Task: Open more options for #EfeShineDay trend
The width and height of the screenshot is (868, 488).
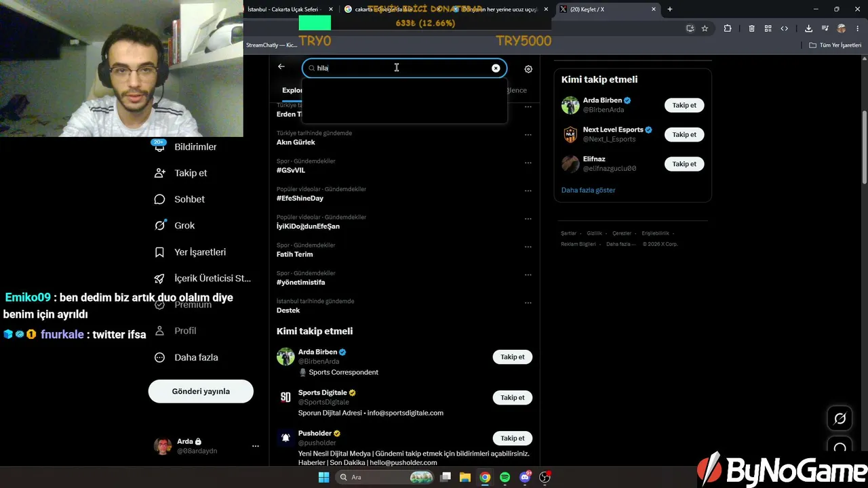Action: pyautogui.click(x=528, y=190)
